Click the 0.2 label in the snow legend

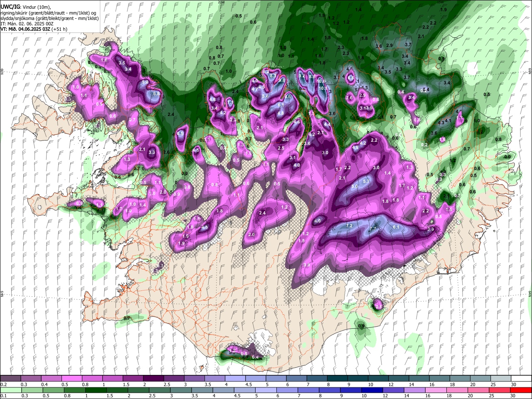tap(3, 384)
